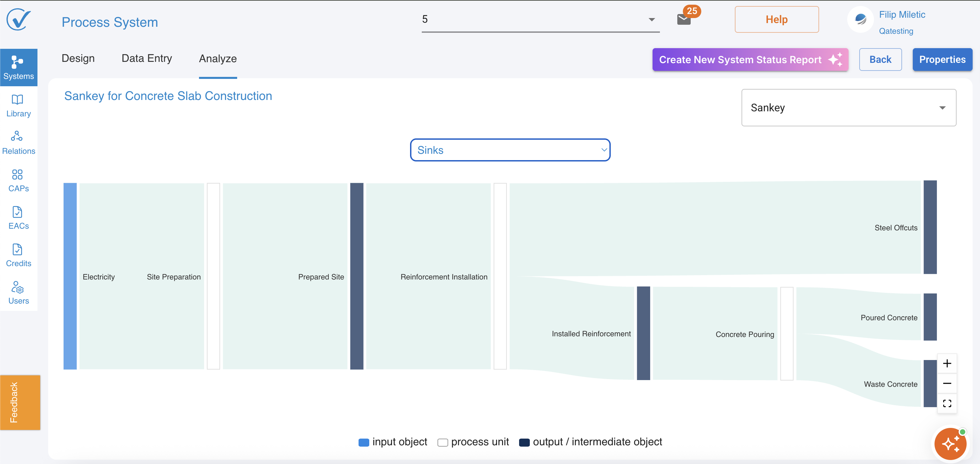This screenshot has width=980, height=464.
Task: Expand the Sinks dropdown
Action: (510, 150)
